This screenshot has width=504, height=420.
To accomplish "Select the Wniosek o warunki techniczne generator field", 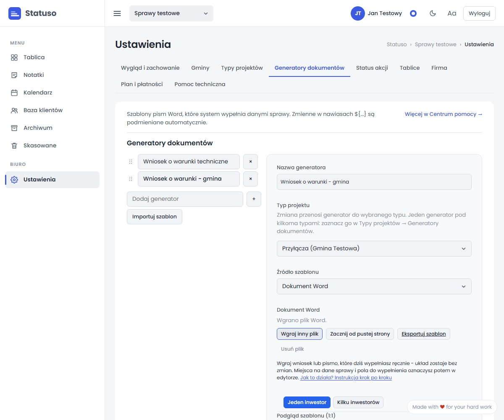I will pos(189,162).
